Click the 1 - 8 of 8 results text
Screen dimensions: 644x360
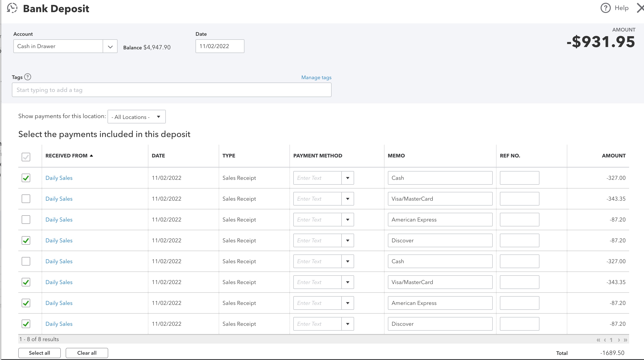click(x=39, y=339)
